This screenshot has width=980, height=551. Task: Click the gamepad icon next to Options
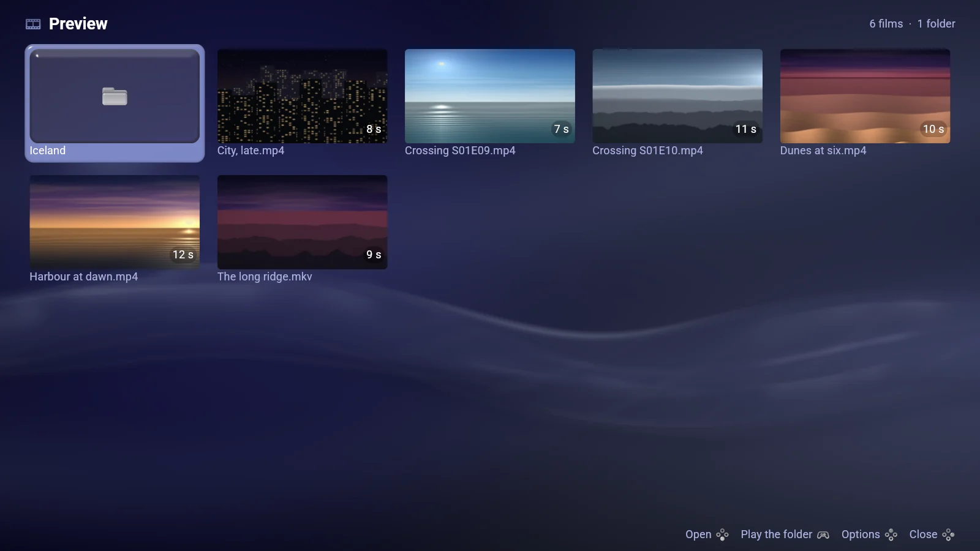(x=891, y=534)
